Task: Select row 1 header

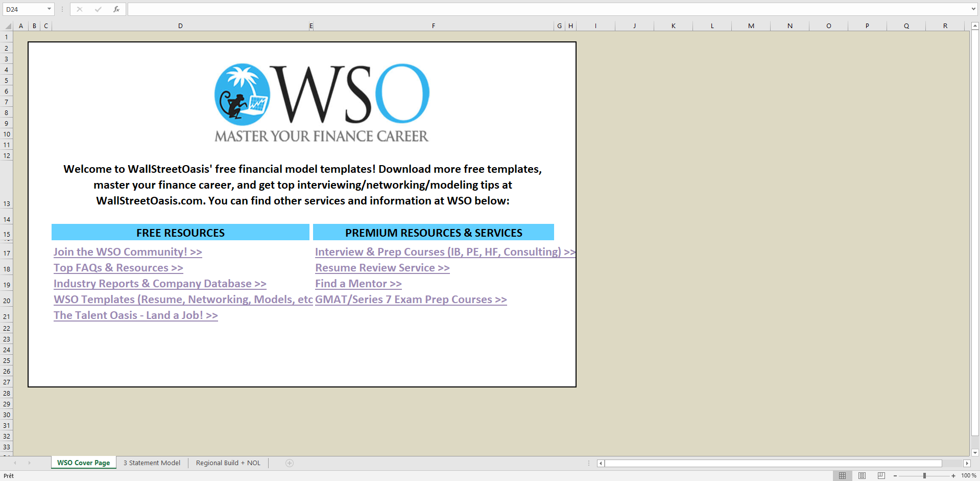Action: click(7, 37)
